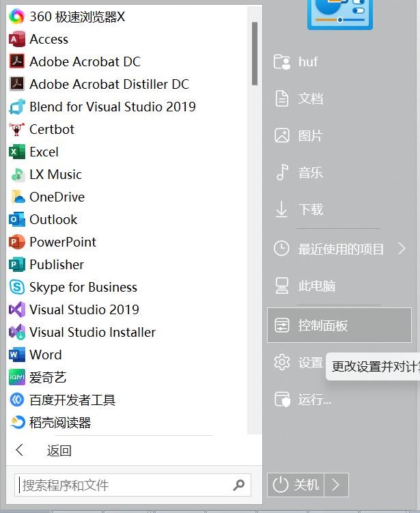Open shutdown options arrow next to 关机

(336, 485)
